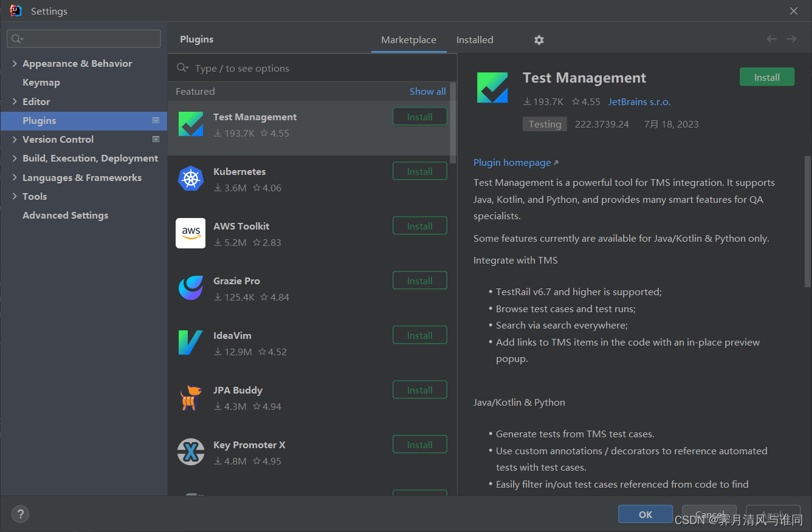Close the Settings dialog window
The width and height of the screenshot is (812, 532).
794,11
